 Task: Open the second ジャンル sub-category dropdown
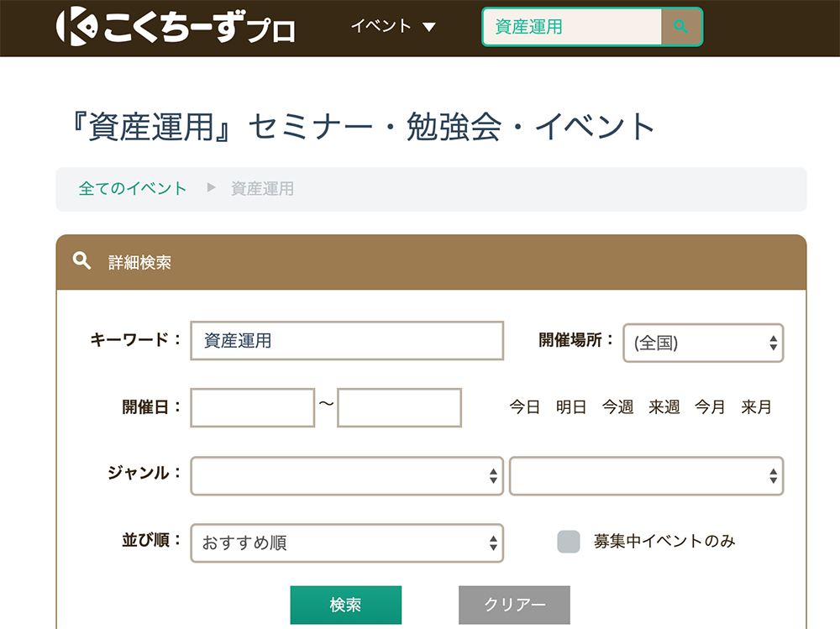tap(646, 476)
